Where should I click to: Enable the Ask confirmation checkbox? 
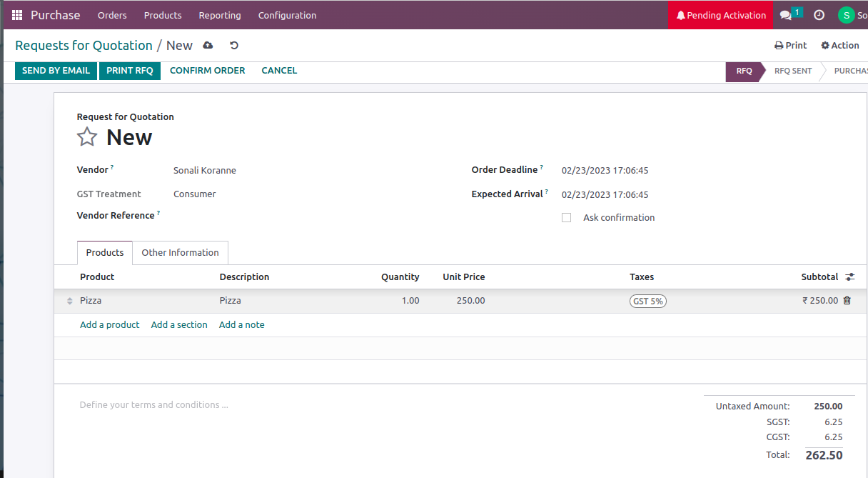click(567, 218)
